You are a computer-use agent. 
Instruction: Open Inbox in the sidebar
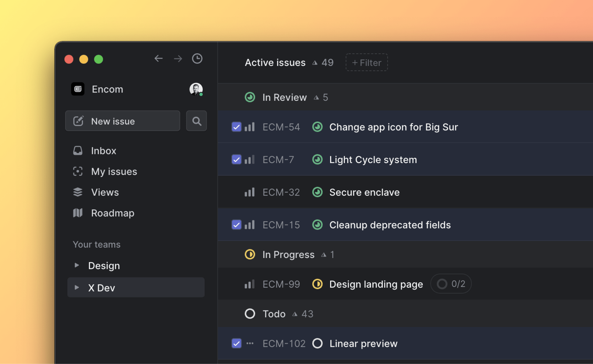(104, 151)
